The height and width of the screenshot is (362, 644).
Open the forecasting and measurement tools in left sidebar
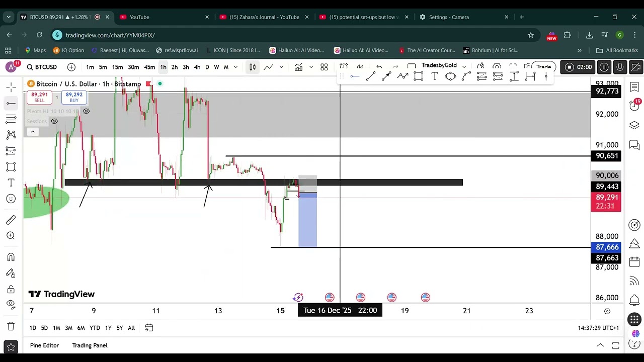pos(11,151)
